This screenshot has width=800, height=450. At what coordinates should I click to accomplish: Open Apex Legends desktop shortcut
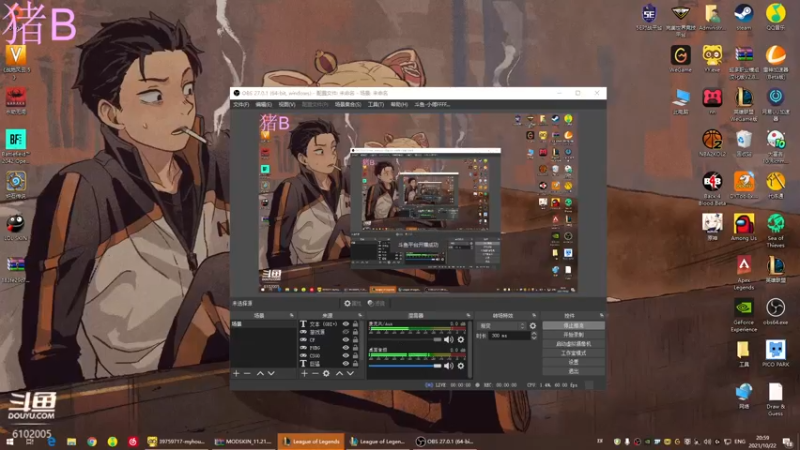tap(743, 272)
